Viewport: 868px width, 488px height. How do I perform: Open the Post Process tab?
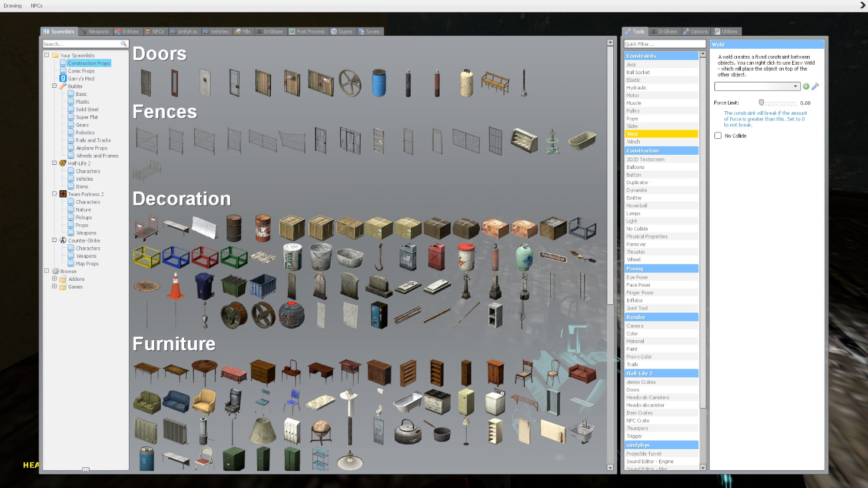coord(307,31)
